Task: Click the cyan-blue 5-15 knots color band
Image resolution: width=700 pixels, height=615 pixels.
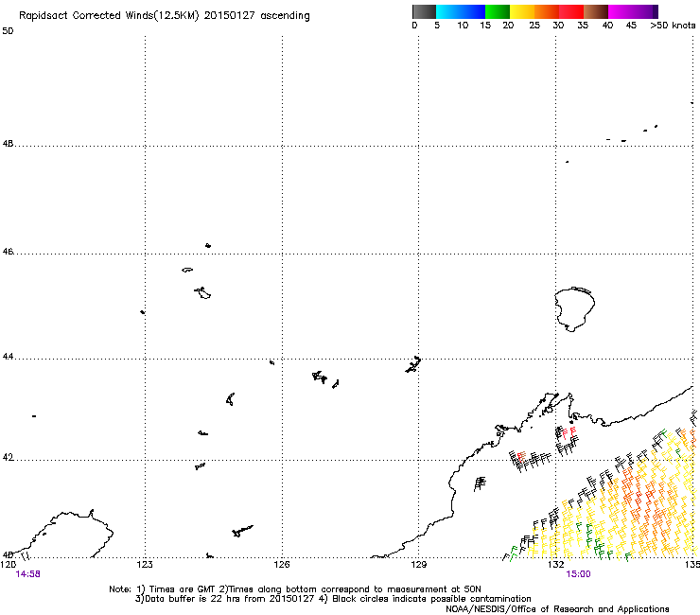Action: pyautogui.click(x=461, y=11)
